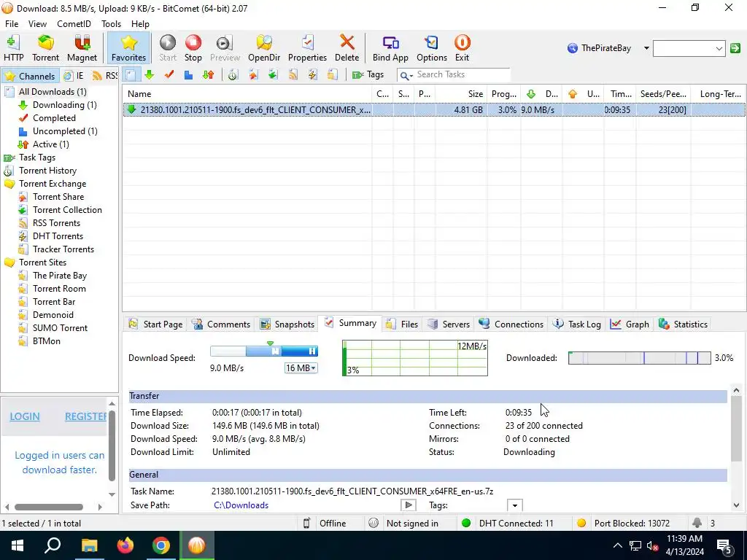The height and width of the screenshot is (560, 747).
Task: Click the Stop task button
Action: [193, 47]
